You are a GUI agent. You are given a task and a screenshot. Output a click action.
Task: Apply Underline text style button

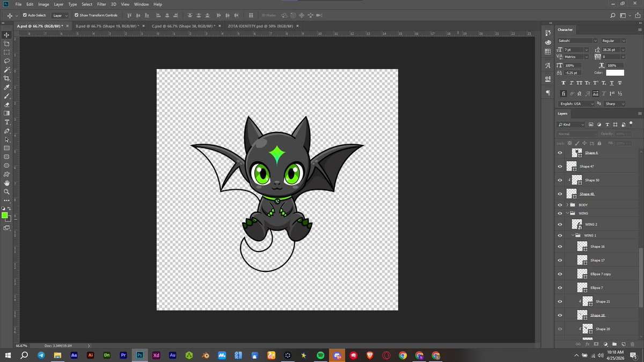[x=611, y=83]
